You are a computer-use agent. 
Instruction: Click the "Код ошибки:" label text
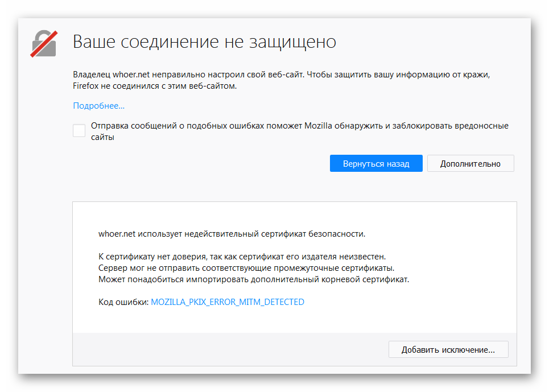[123, 302]
